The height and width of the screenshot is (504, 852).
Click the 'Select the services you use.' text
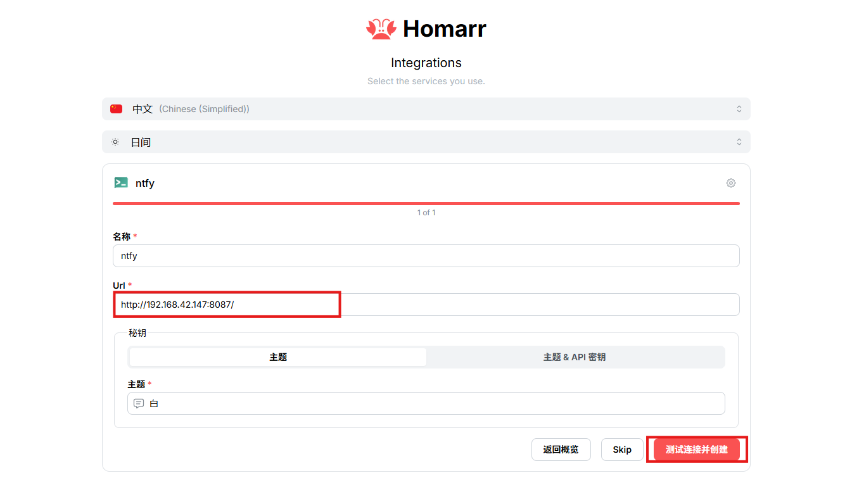tap(426, 81)
